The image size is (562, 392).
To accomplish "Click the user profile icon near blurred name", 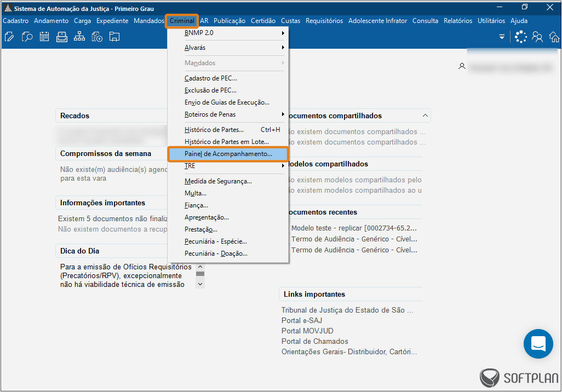I will point(462,66).
